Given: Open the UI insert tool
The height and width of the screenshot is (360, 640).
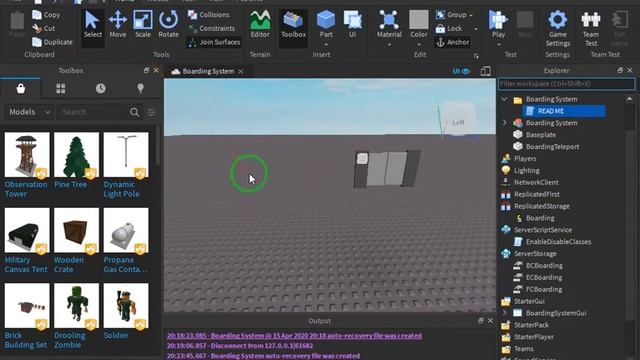Looking at the screenshot, I should tap(353, 24).
